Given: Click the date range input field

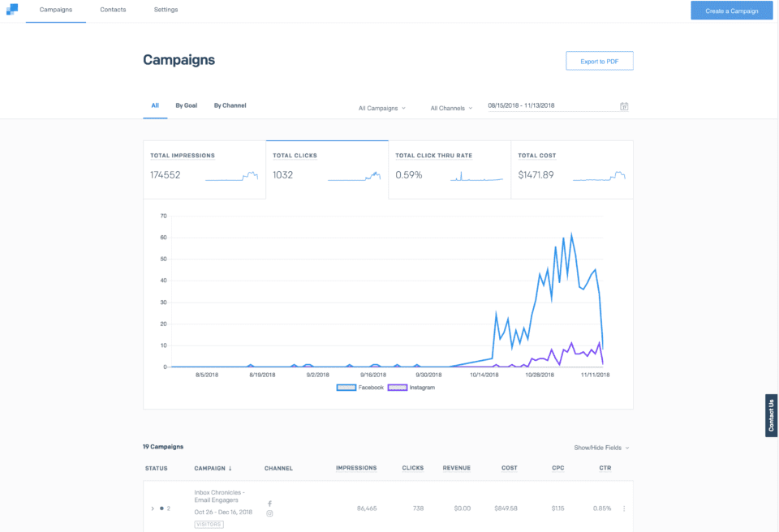Looking at the screenshot, I should coord(552,105).
